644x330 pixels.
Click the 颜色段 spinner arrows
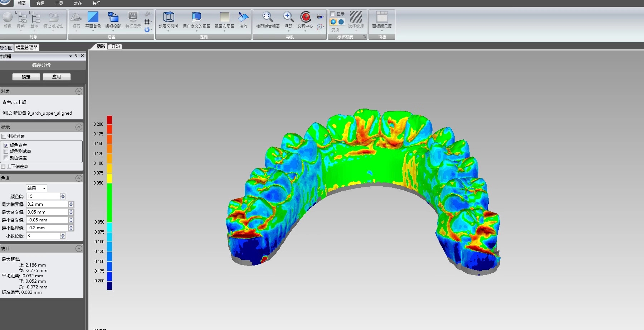coord(63,196)
